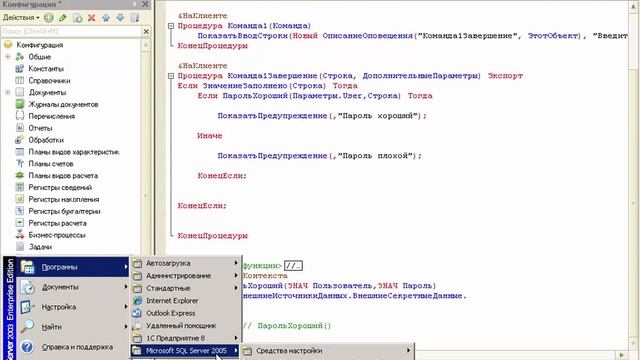
Task: Select Константы in the configuration tree
Action: point(46,69)
